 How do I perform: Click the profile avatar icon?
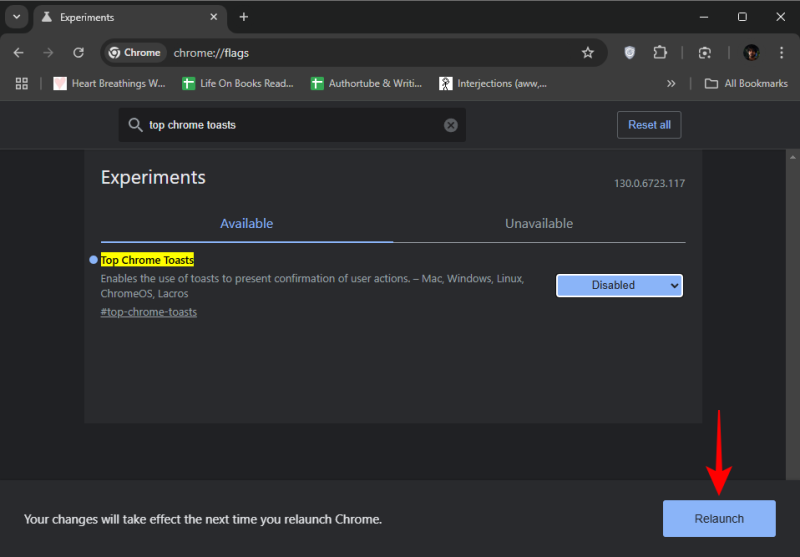point(751,53)
